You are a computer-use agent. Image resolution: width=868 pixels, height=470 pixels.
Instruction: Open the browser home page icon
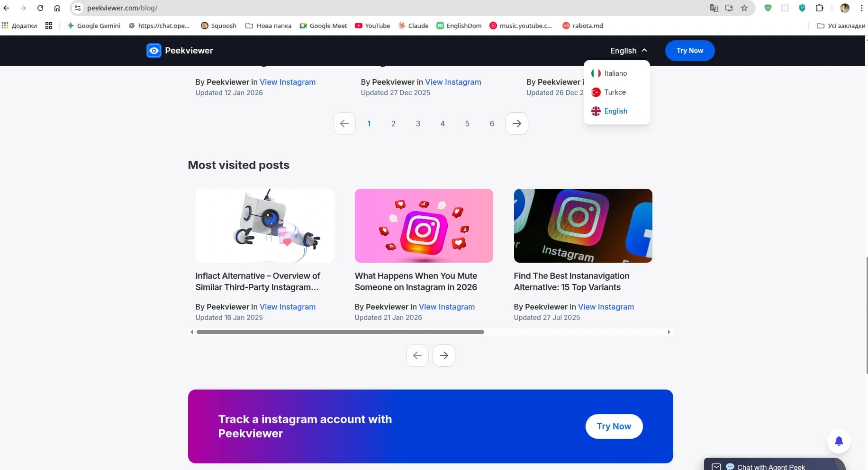point(57,8)
